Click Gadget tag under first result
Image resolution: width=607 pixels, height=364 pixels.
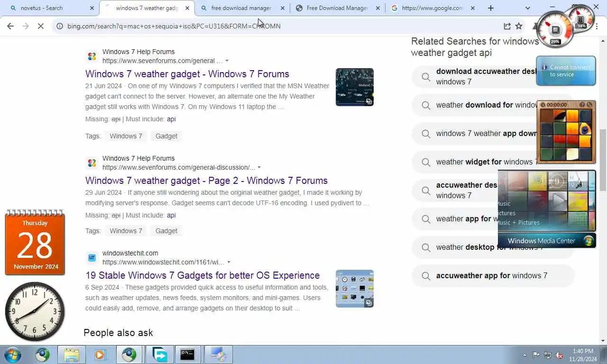click(166, 136)
